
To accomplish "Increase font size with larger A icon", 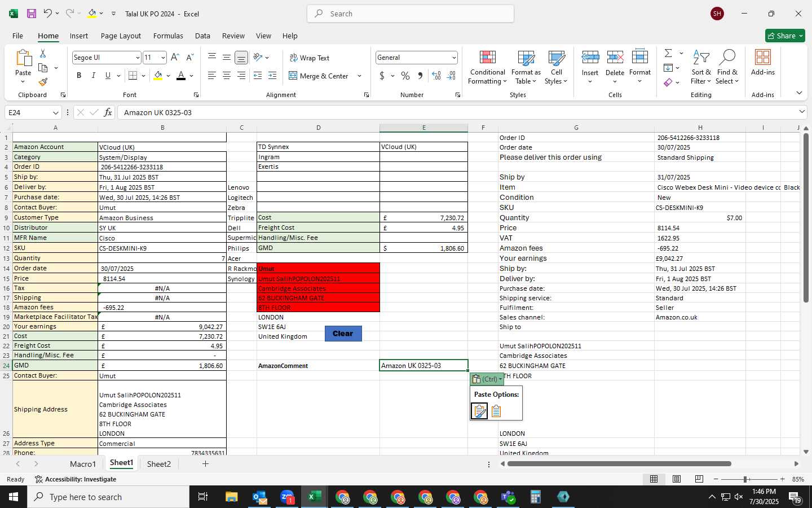I will 175,58.
